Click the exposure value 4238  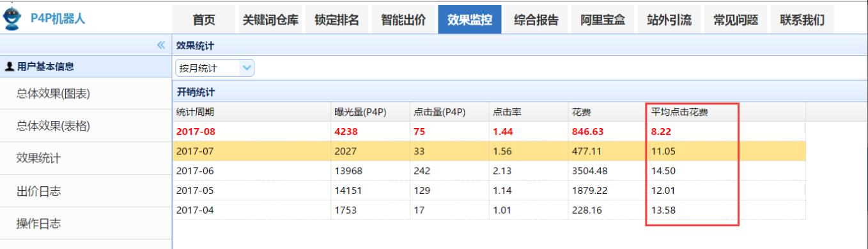[x=346, y=133]
